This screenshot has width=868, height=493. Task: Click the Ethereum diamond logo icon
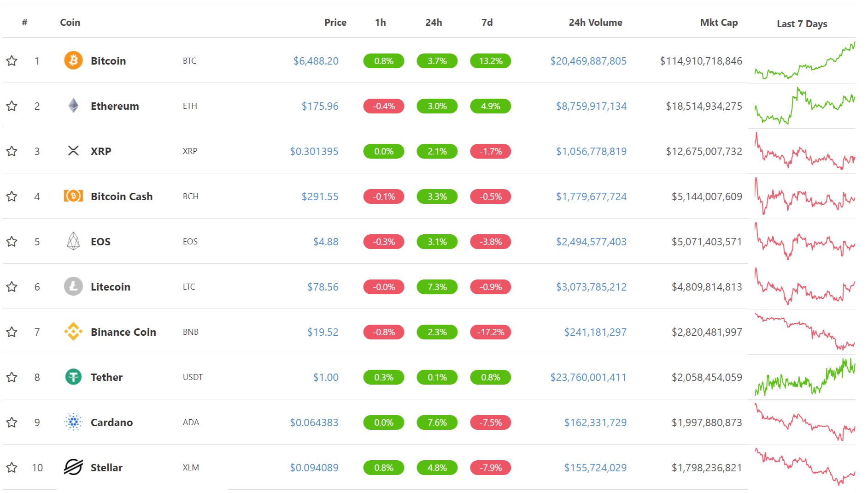[73, 106]
